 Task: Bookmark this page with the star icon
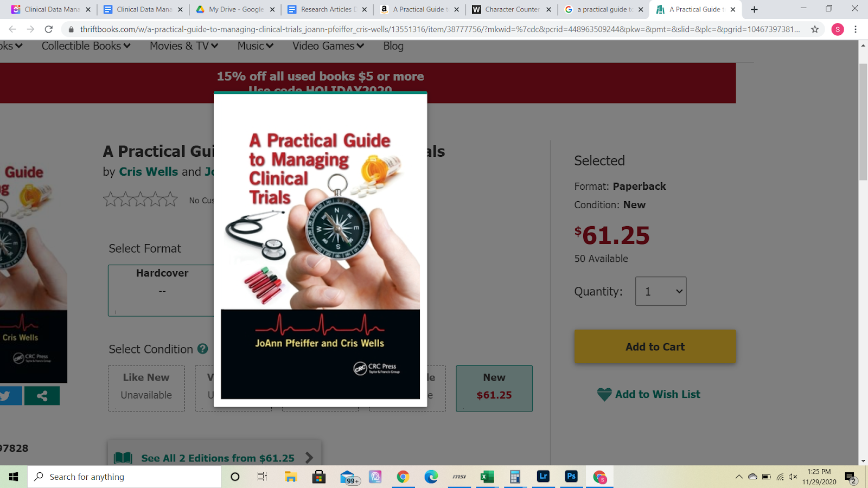tap(815, 29)
